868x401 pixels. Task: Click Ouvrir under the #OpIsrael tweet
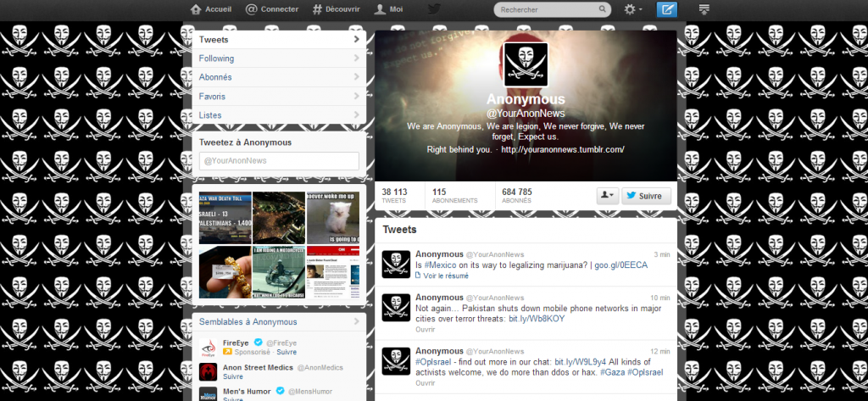426,382
